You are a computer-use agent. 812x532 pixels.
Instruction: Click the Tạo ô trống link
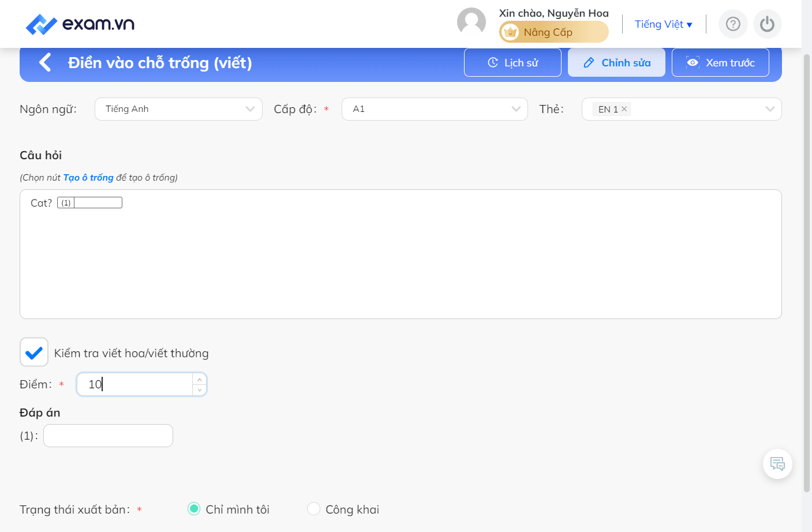[88, 178]
